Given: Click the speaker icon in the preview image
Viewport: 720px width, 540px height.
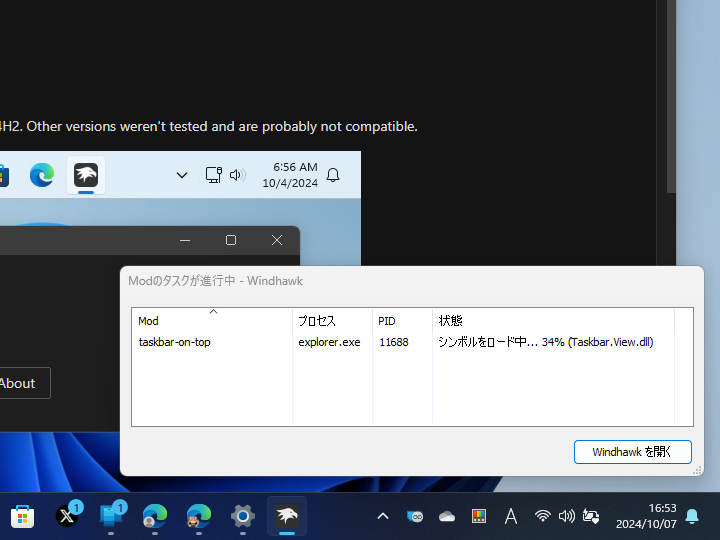Looking at the screenshot, I should tap(237, 175).
